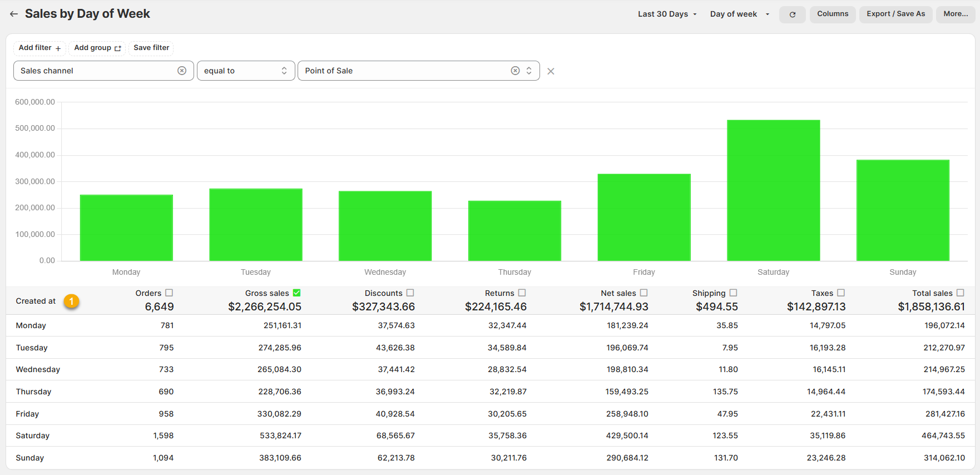Click the back arrow icon
This screenshot has height=475, width=980.
[14, 14]
